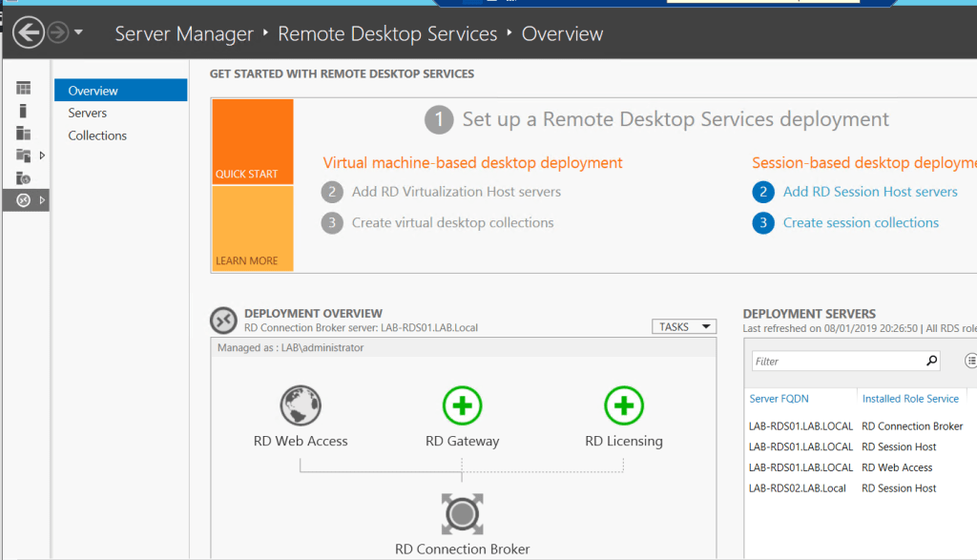The image size is (977, 560).
Task: Click the green plus to add RD Licensing
Action: click(x=624, y=404)
